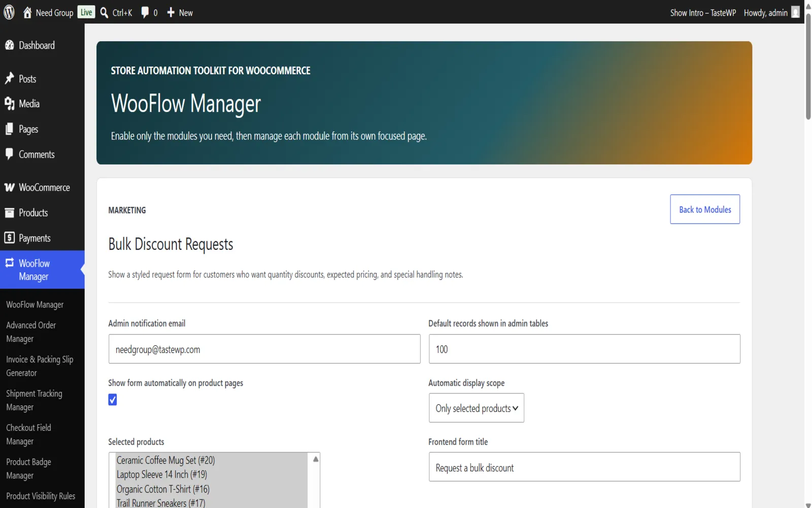Click the Selected products list scroll-up arrow
The image size is (812, 508).
(x=316, y=459)
